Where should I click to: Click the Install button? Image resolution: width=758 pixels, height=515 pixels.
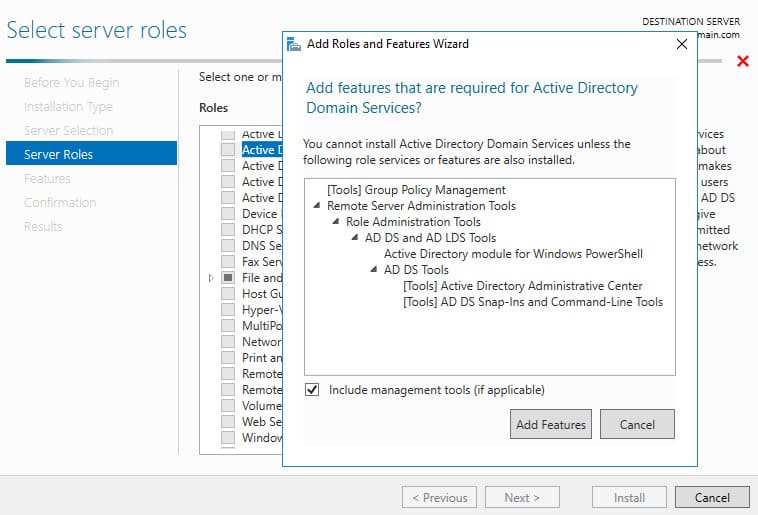coord(629,497)
